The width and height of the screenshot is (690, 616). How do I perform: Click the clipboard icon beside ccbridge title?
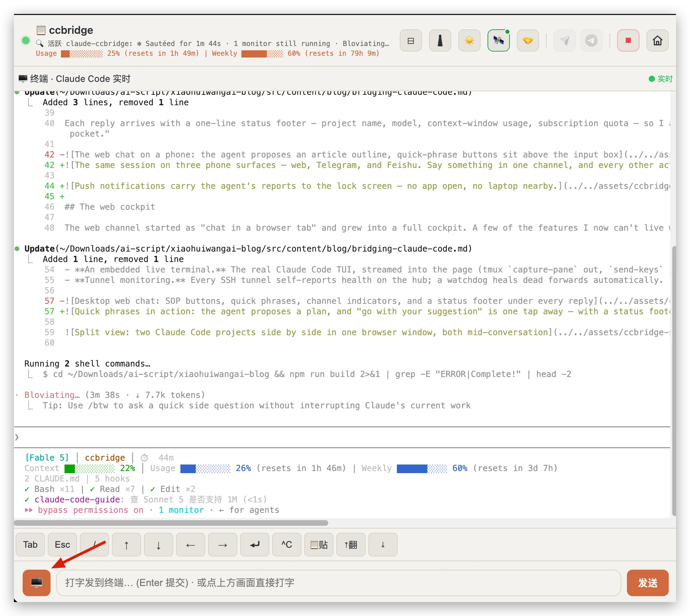click(41, 30)
